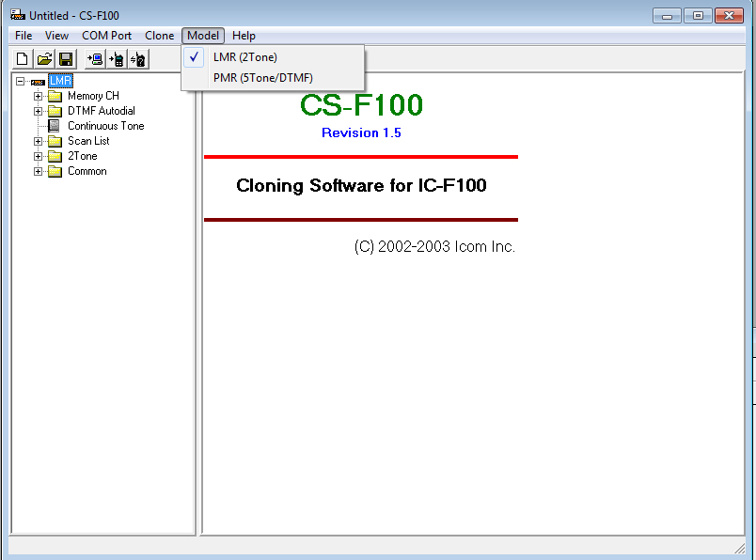Click the transceiver information toolbar icon
The image size is (756, 560).
pos(138,59)
